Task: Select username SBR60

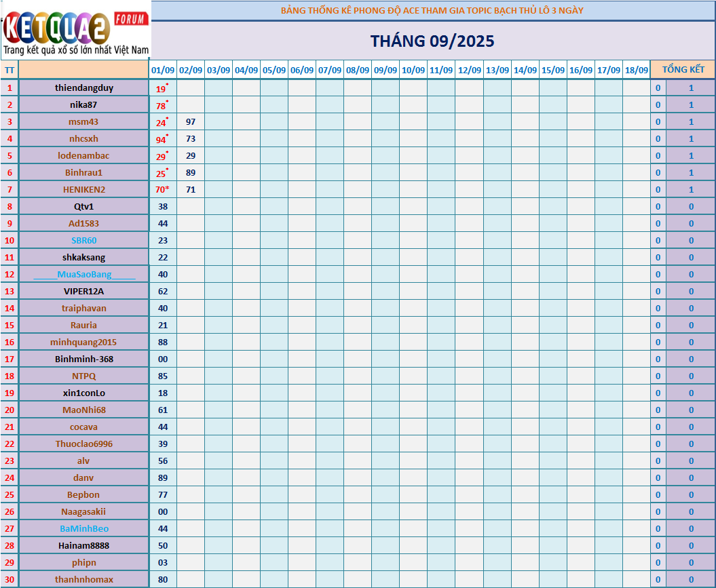Action: pyautogui.click(x=84, y=240)
